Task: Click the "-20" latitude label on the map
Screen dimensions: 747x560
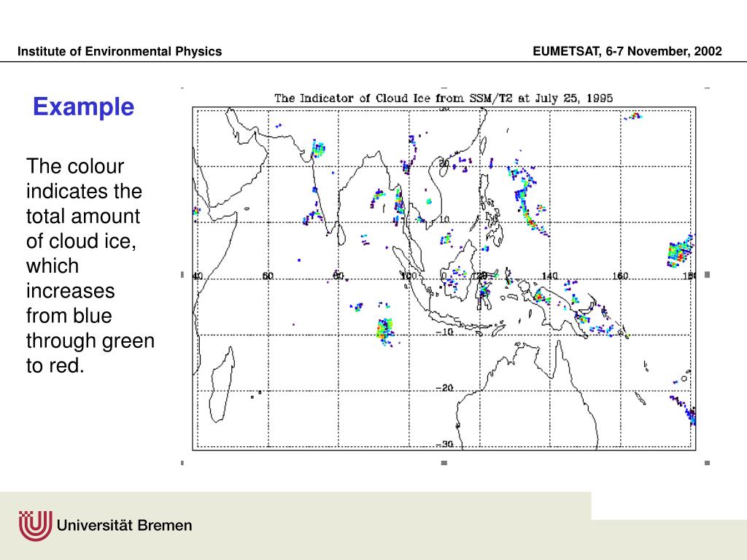Action: click(x=444, y=388)
